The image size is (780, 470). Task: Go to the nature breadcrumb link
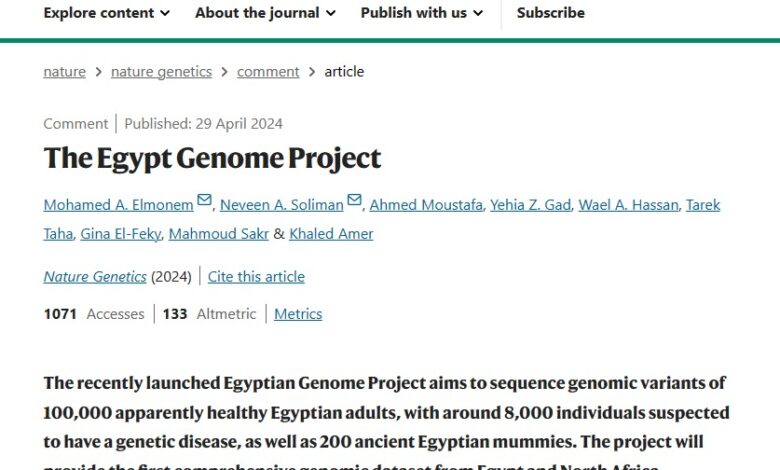click(64, 72)
